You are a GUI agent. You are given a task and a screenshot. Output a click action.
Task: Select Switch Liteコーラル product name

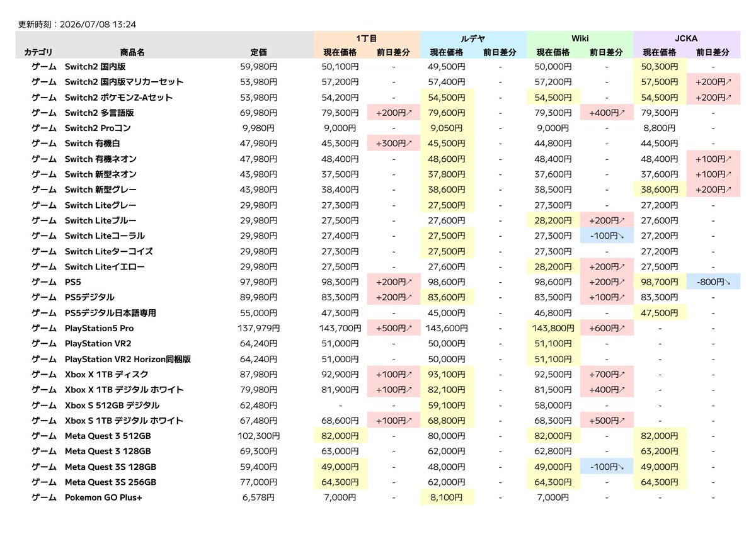point(105,236)
